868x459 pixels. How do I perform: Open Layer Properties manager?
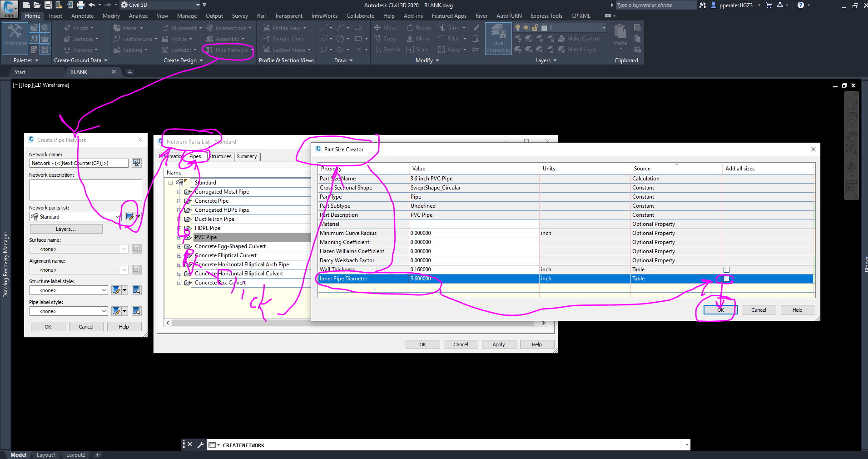pyautogui.click(x=498, y=39)
